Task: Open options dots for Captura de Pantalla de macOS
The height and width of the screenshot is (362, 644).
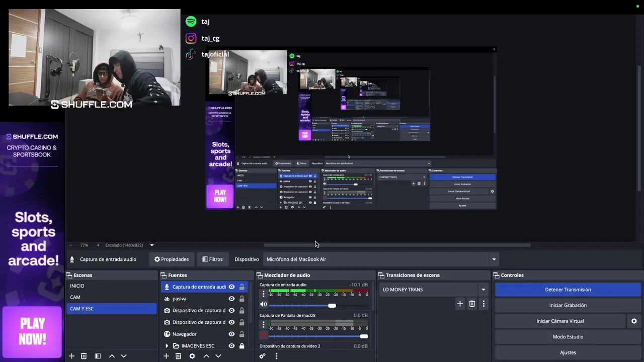Action: pyautogui.click(x=263, y=324)
